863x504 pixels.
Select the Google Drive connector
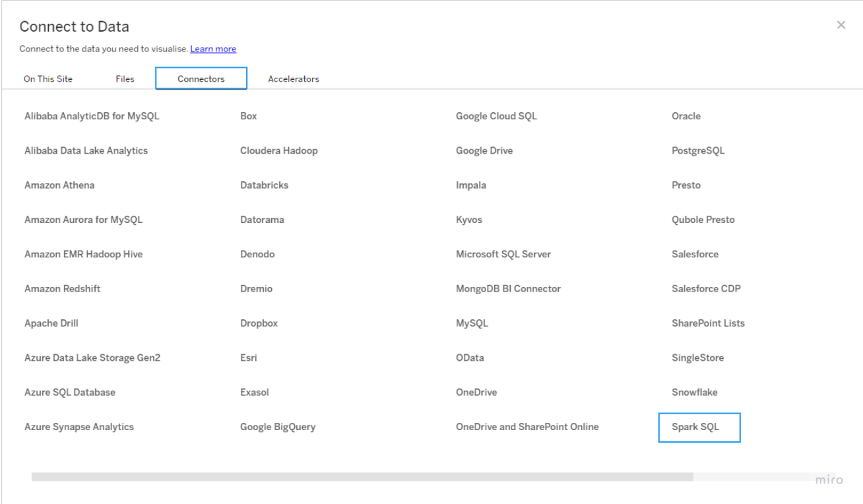[484, 150]
